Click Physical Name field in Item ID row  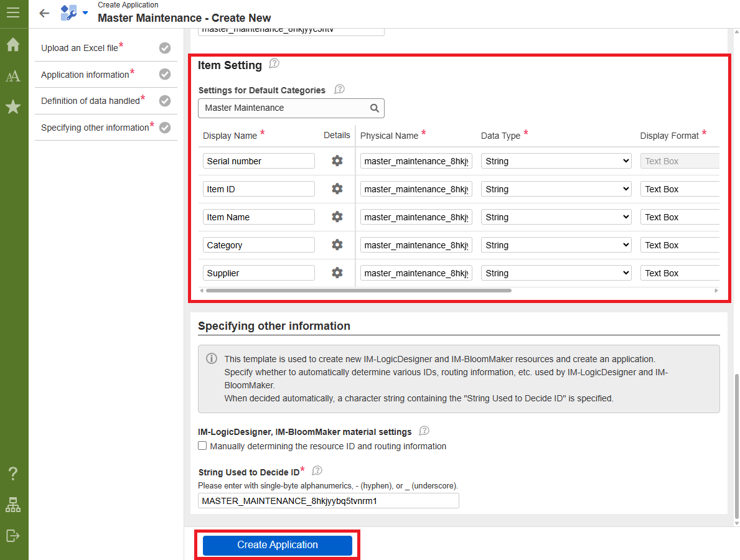click(x=416, y=189)
